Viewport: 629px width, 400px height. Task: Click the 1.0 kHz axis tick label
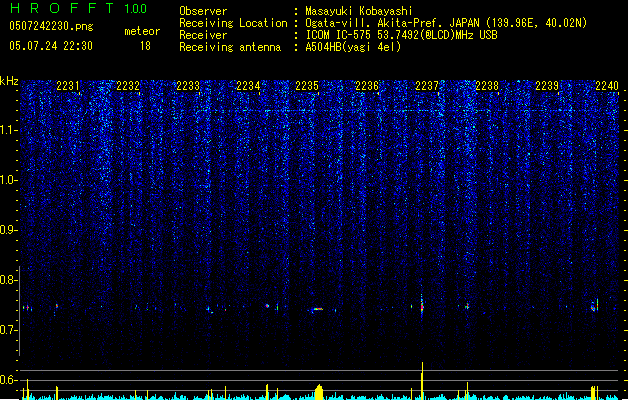coord(8,180)
